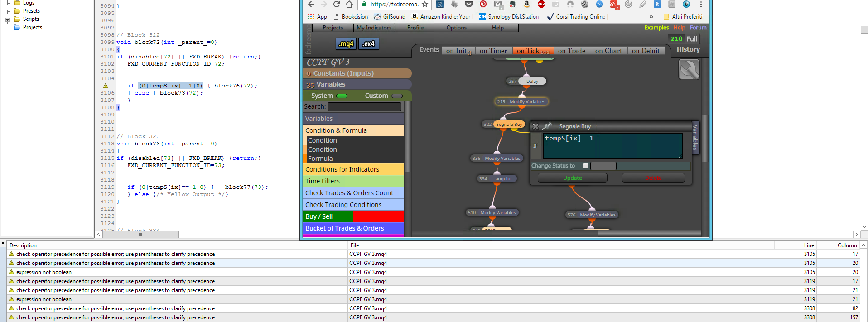Viewport: 868px width, 322px height.
Task: Tick the Change Status to checkbox
Action: 586,166
